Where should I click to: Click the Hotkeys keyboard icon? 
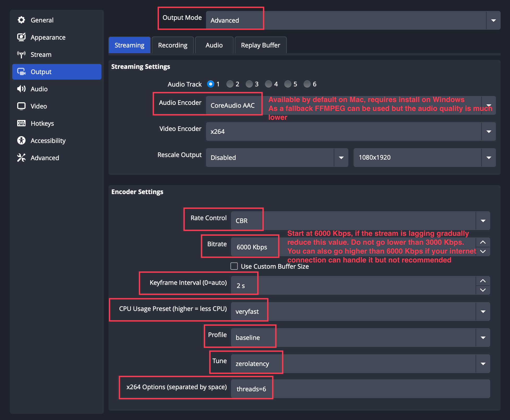tap(21, 123)
